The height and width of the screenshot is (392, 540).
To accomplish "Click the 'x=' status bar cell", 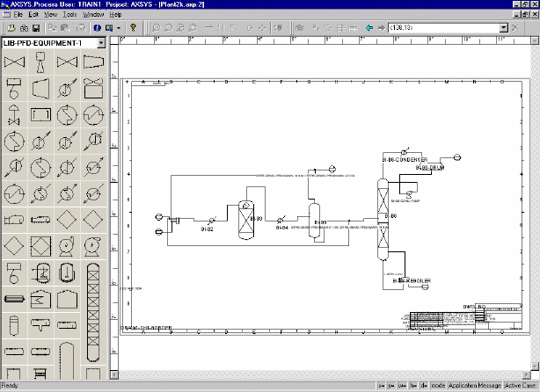I will point(381,386).
